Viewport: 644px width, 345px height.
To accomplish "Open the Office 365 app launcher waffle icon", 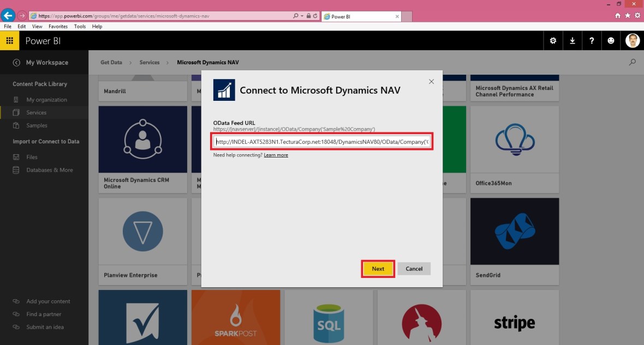I will (9, 40).
